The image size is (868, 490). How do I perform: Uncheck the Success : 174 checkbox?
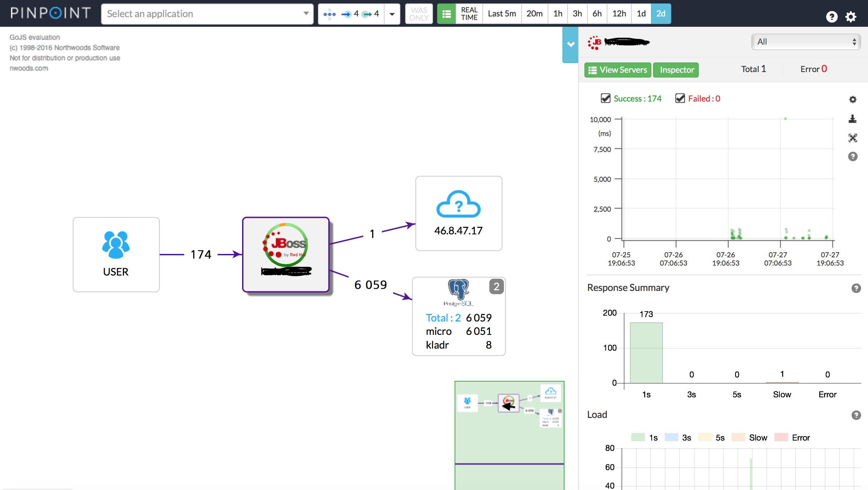(605, 98)
